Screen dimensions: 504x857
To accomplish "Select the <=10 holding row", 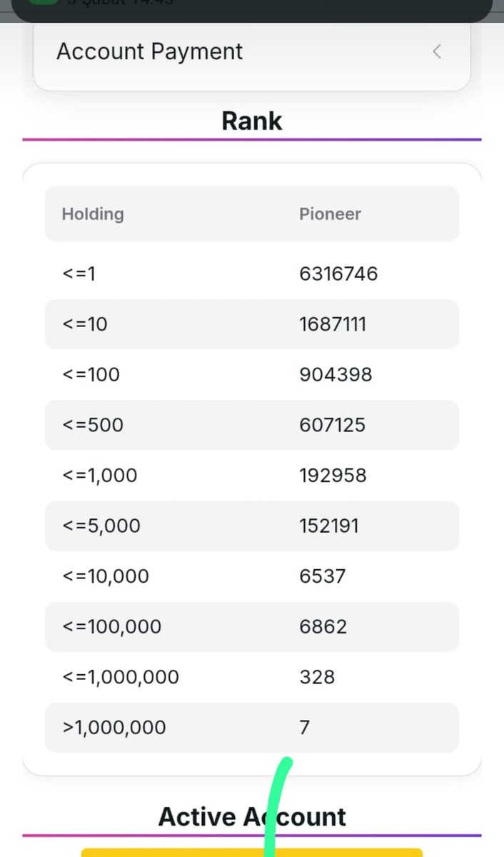I will 252,324.
